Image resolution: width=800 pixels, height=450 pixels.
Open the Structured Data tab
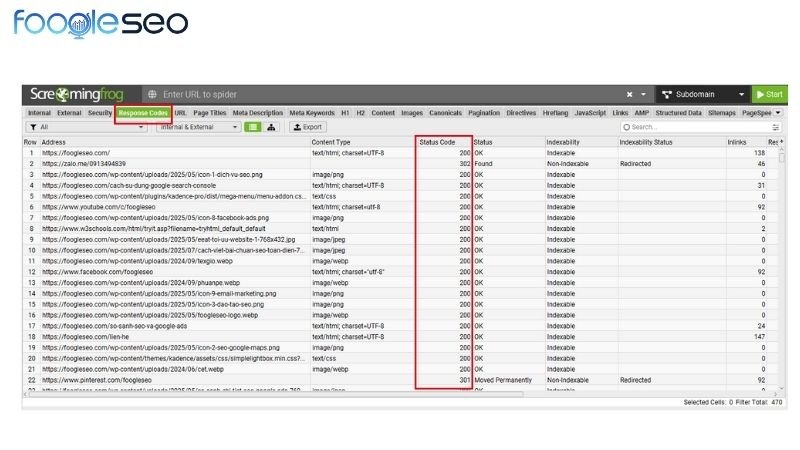click(679, 113)
